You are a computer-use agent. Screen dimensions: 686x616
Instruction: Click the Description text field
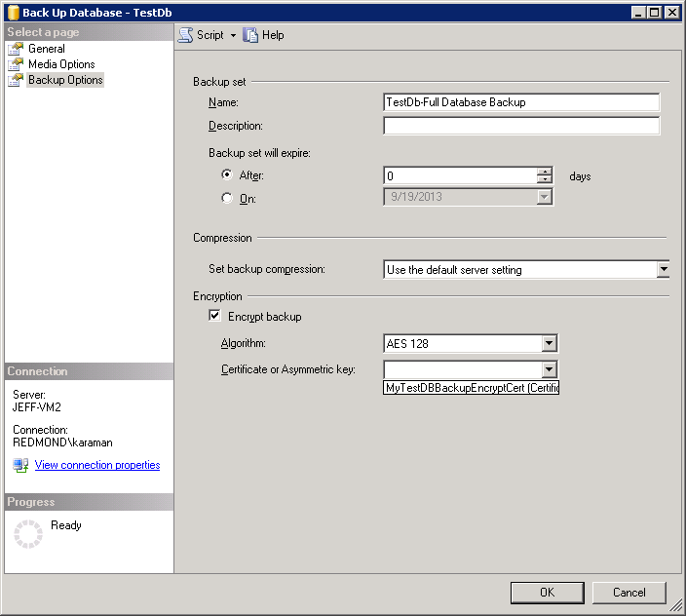pyautogui.click(x=521, y=126)
